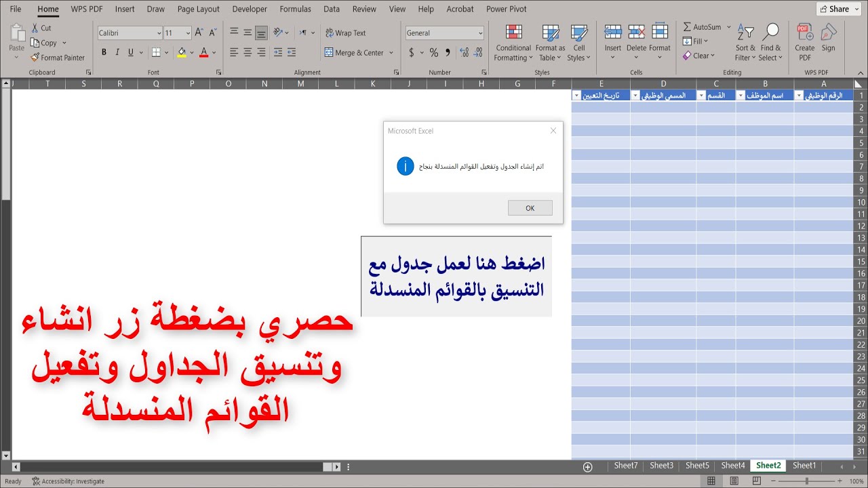This screenshot has height=488, width=868.
Task: Select the Sheet7 worksheet tab
Action: 626,466
